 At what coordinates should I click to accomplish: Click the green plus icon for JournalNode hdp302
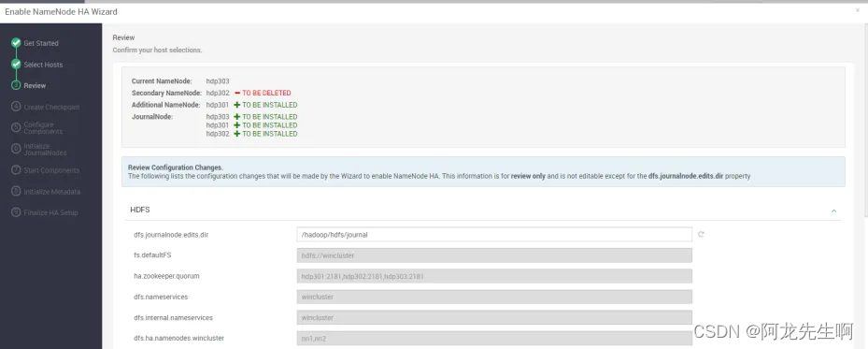(237, 134)
